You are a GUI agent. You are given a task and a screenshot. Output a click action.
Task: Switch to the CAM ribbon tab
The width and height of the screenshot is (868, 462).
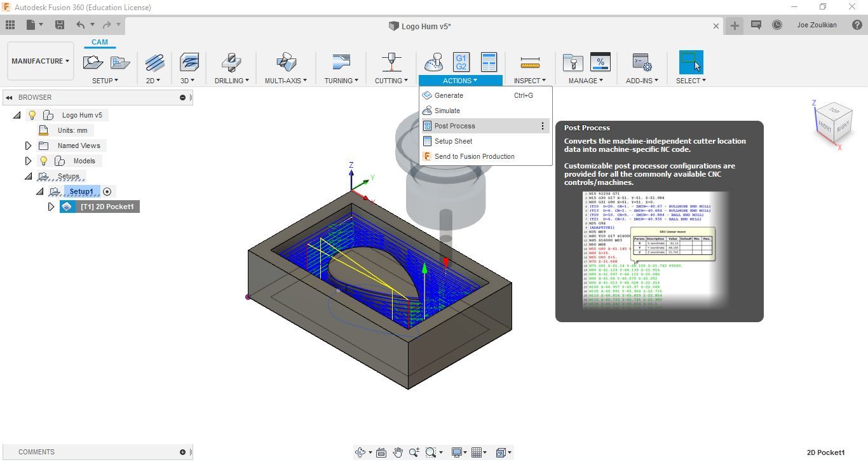tap(100, 43)
